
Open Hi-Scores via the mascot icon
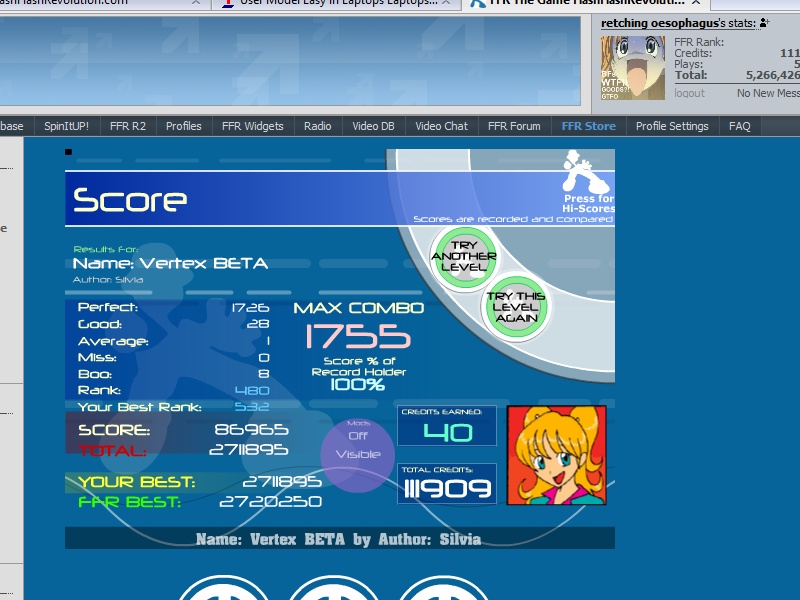pyautogui.click(x=588, y=181)
